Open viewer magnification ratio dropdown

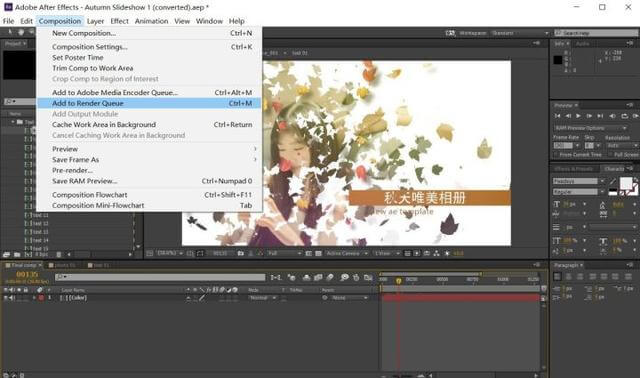click(169, 253)
